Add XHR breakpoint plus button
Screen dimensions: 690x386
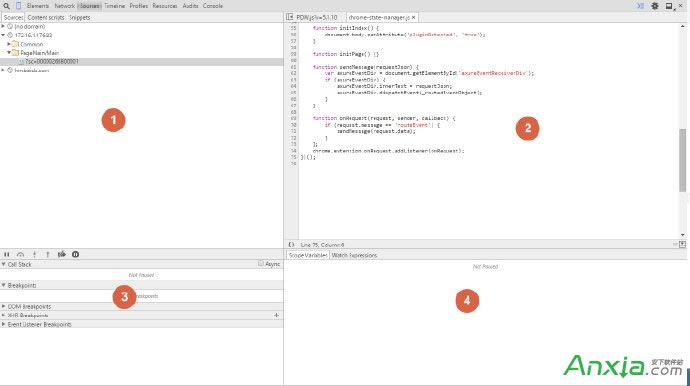276,315
